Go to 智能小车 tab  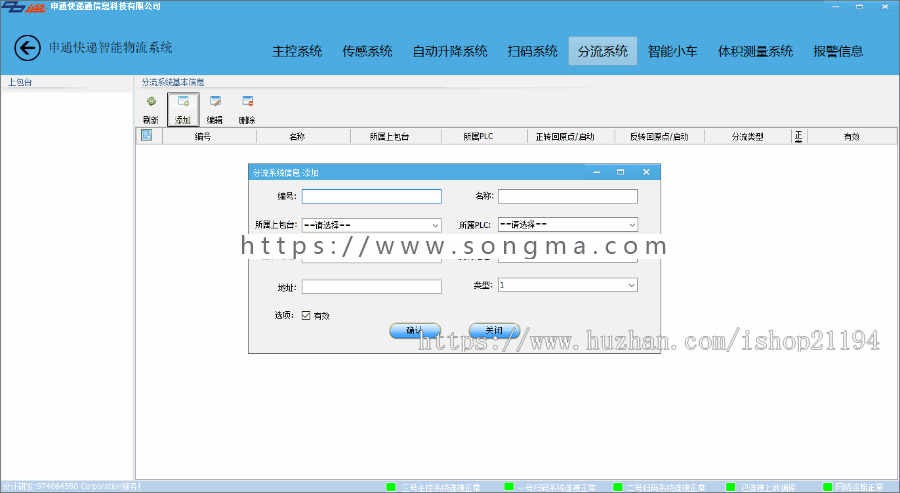673,51
